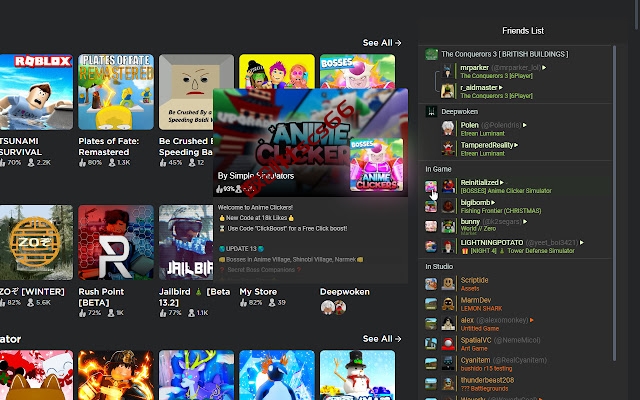This screenshot has height=400, width=640.
Task: Open the My Store game title
Action: pyautogui.click(x=258, y=292)
